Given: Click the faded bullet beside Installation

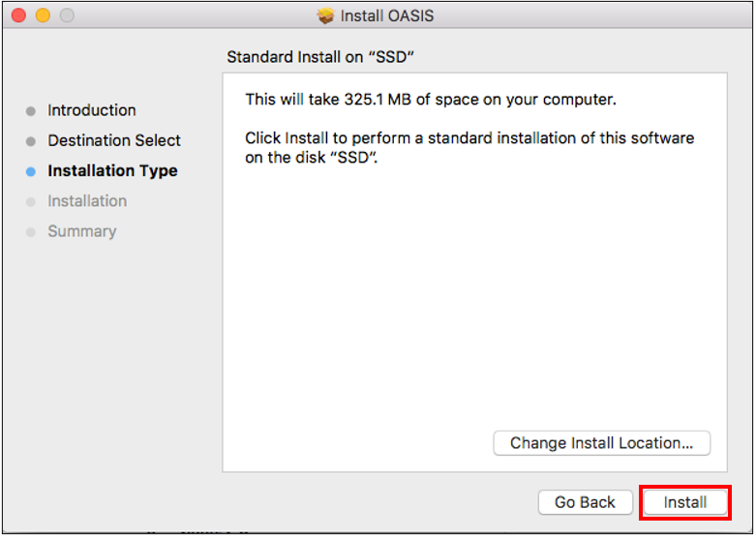Looking at the screenshot, I should pos(31,202).
